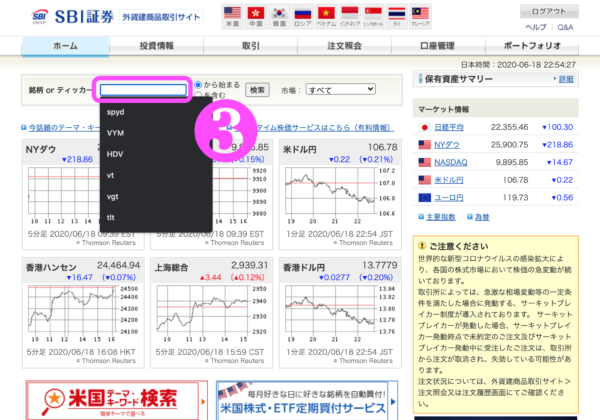Open the 投資情報 tab
Viewport: 600px width, 420px height.
[157, 46]
